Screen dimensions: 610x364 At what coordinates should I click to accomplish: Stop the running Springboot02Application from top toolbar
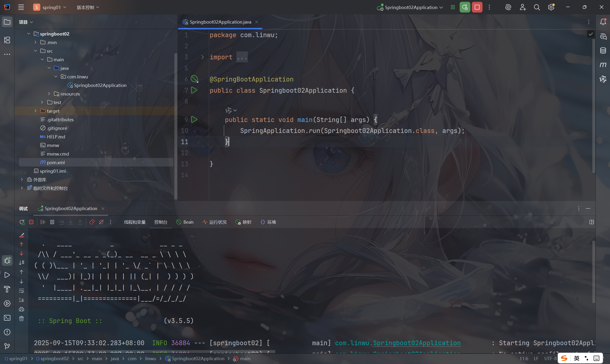click(x=477, y=7)
